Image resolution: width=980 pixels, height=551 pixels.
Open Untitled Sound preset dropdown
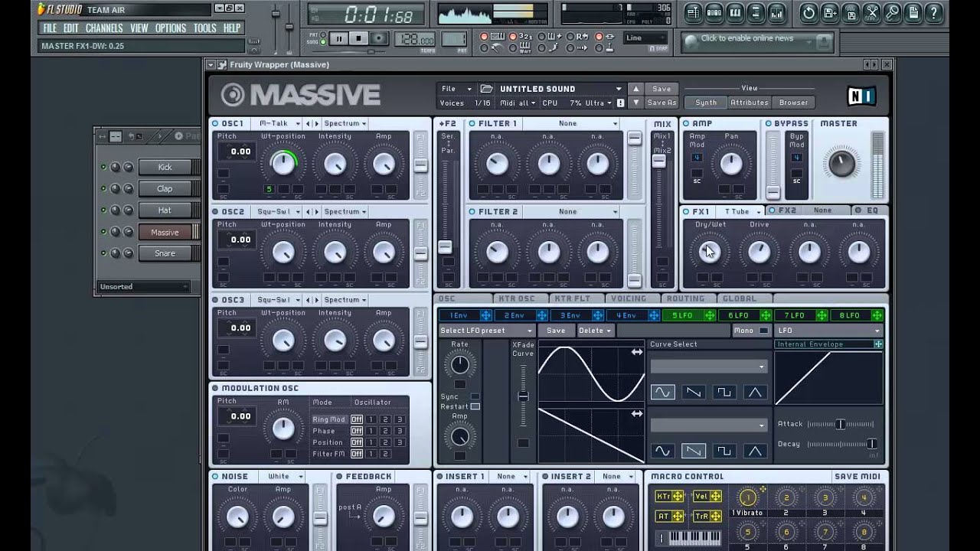point(560,89)
